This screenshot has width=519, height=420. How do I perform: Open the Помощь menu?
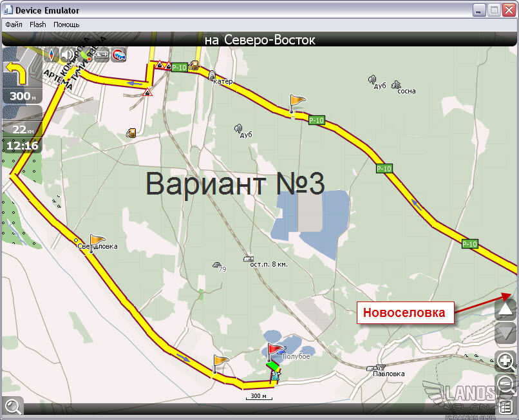pyautogui.click(x=66, y=24)
